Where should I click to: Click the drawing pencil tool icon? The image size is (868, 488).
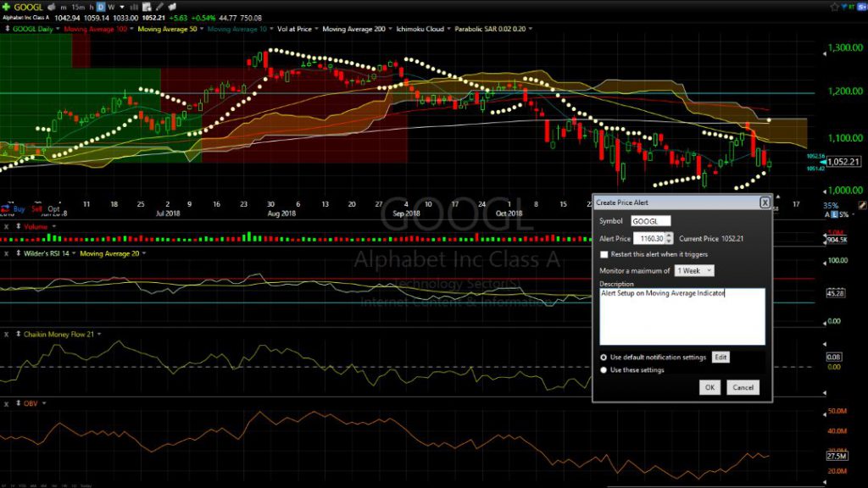[x=159, y=6]
